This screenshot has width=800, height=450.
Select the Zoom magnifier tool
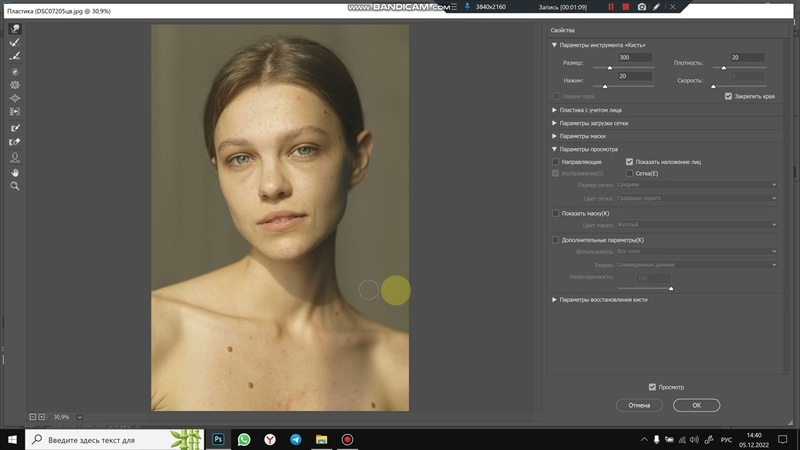15,186
